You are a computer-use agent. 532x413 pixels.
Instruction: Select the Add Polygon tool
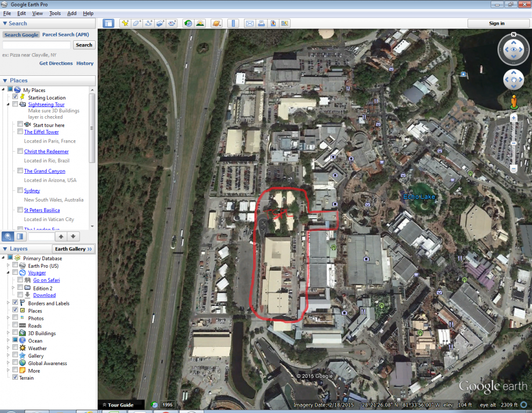(x=136, y=24)
